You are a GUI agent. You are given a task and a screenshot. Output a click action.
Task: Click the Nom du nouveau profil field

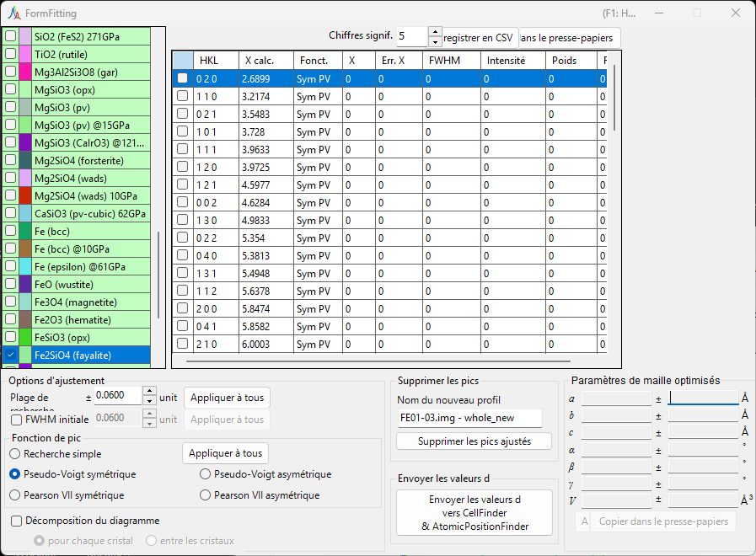470,418
